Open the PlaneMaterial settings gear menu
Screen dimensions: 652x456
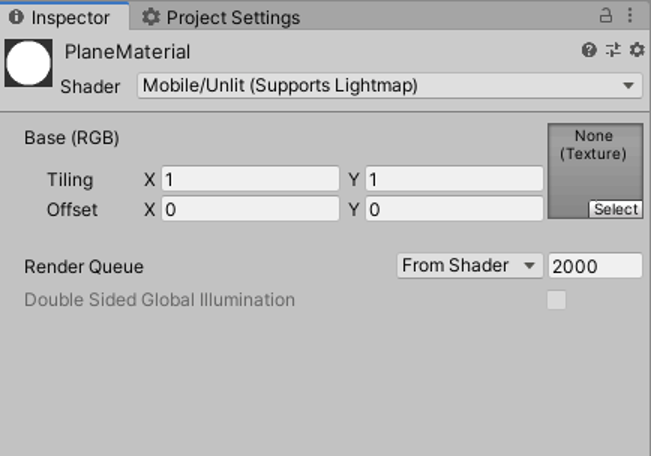click(x=636, y=50)
